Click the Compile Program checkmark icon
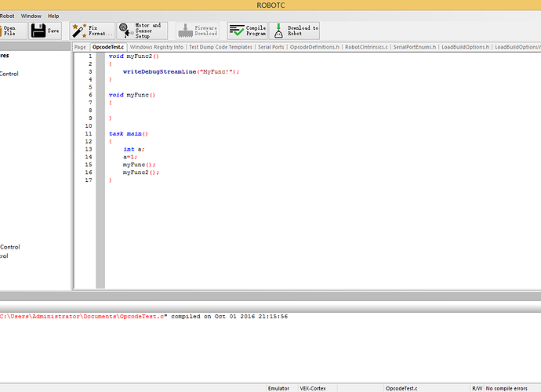This screenshot has width=541, height=392. [x=237, y=31]
